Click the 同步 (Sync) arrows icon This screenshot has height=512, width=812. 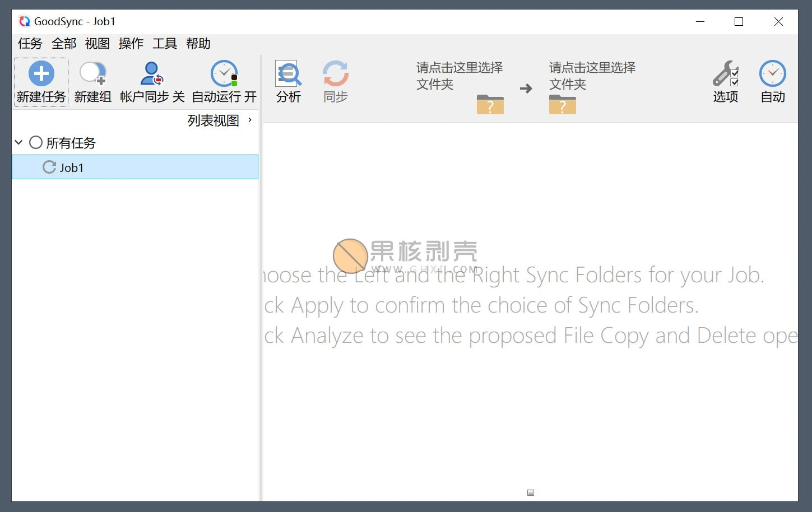(335, 73)
